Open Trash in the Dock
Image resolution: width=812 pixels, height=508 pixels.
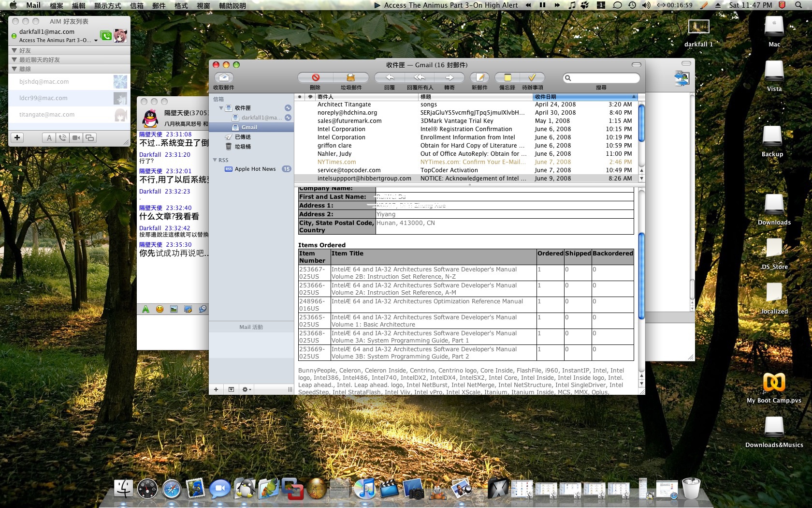691,489
